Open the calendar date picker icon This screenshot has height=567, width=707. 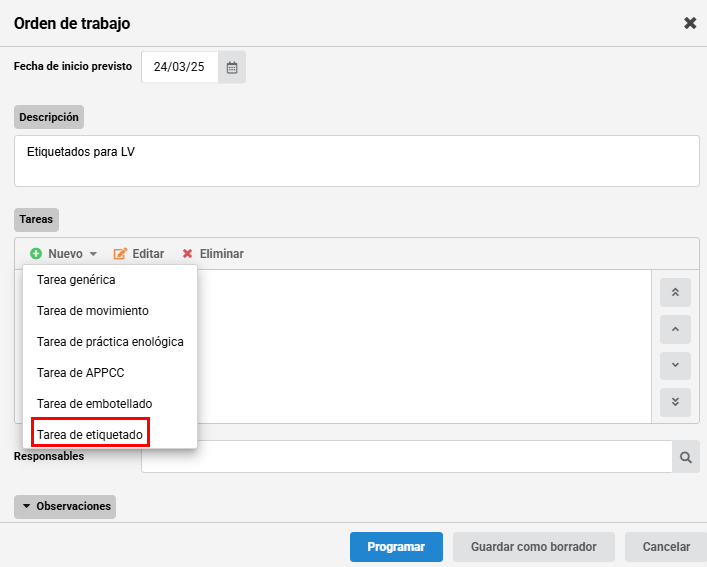[232, 68]
